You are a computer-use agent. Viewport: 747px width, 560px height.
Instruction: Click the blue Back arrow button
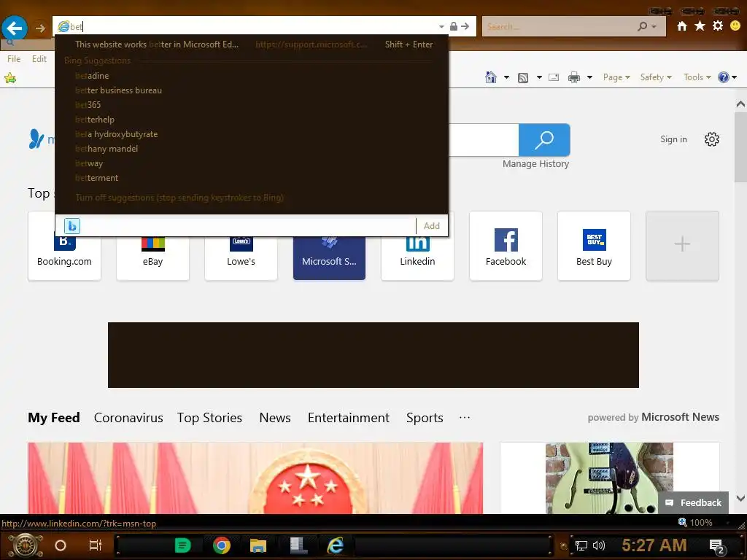[15, 28]
